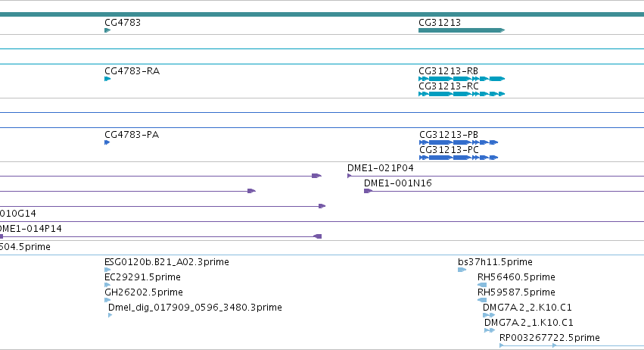Screen dimensions: 644x350
Task: Select the CG31213-PB protein label
Action: pos(449,135)
